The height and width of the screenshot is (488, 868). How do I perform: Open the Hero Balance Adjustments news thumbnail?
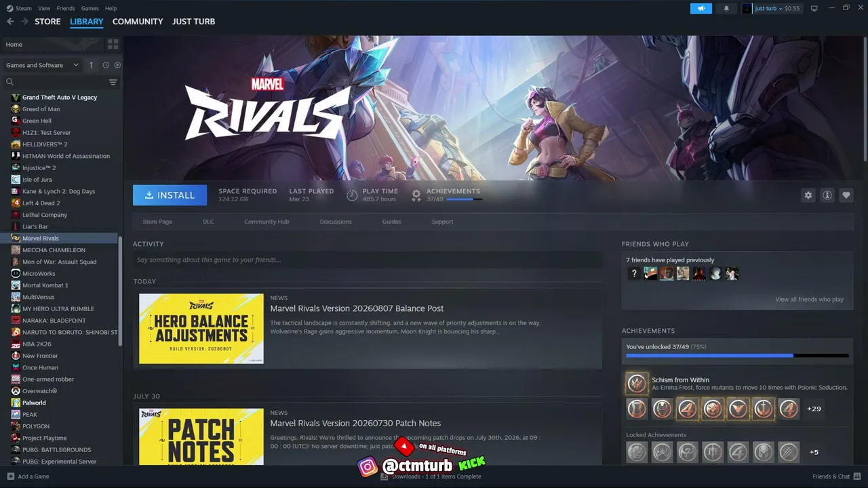coord(201,329)
